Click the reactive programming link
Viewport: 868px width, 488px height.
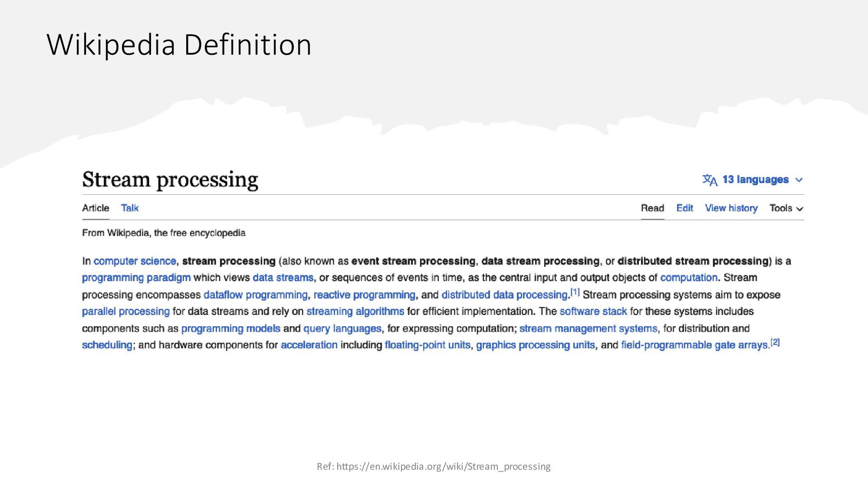tap(364, 295)
